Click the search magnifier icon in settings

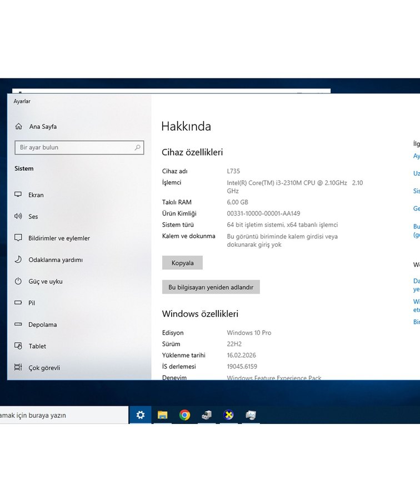tap(138, 147)
